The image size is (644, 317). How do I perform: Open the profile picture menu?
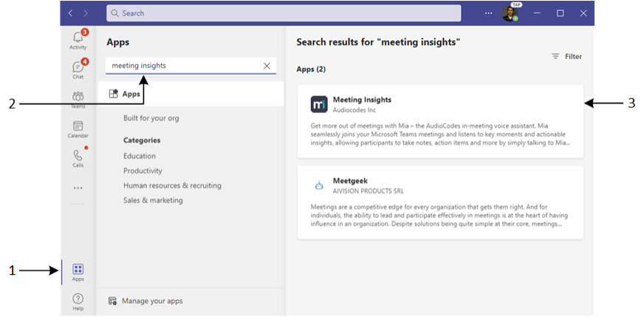coord(510,13)
